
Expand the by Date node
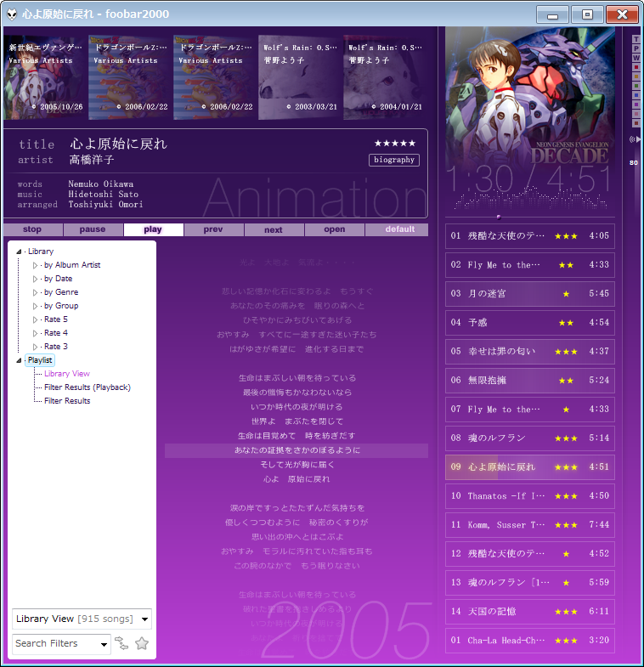click(x=36, y=279)
